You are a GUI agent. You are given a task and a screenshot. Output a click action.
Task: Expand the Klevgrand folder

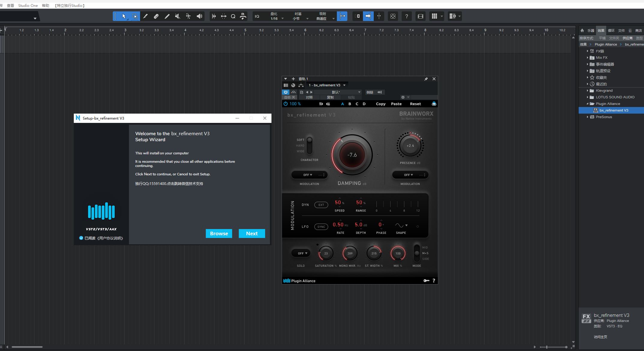tap(587, 91)
